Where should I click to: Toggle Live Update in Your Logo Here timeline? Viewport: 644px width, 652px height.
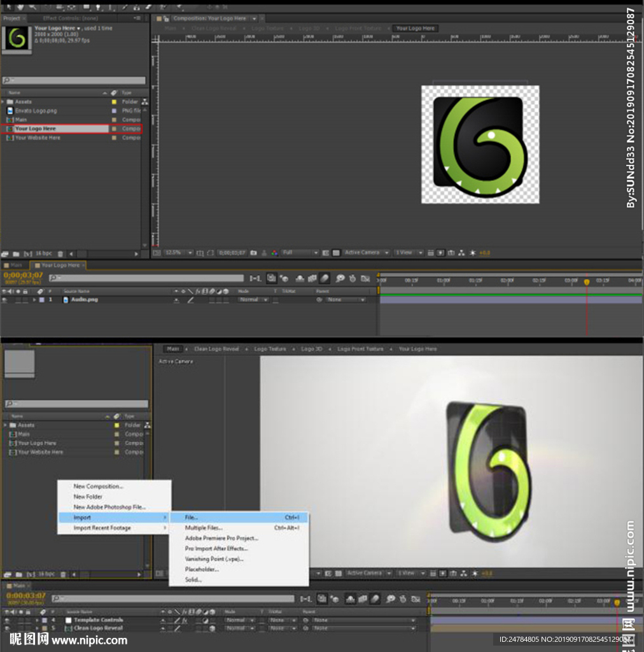click(x=271, y=278)
